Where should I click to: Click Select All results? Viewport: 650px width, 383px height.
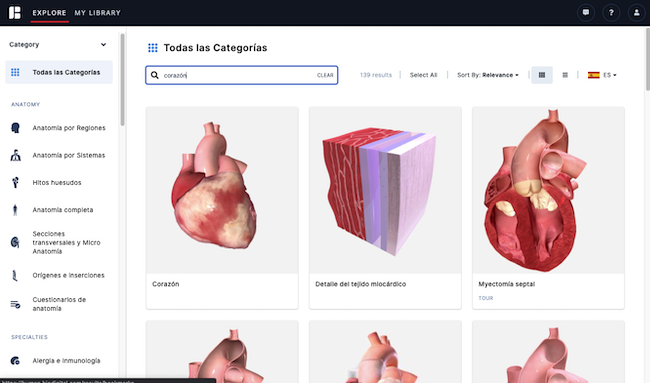(423, 75)
